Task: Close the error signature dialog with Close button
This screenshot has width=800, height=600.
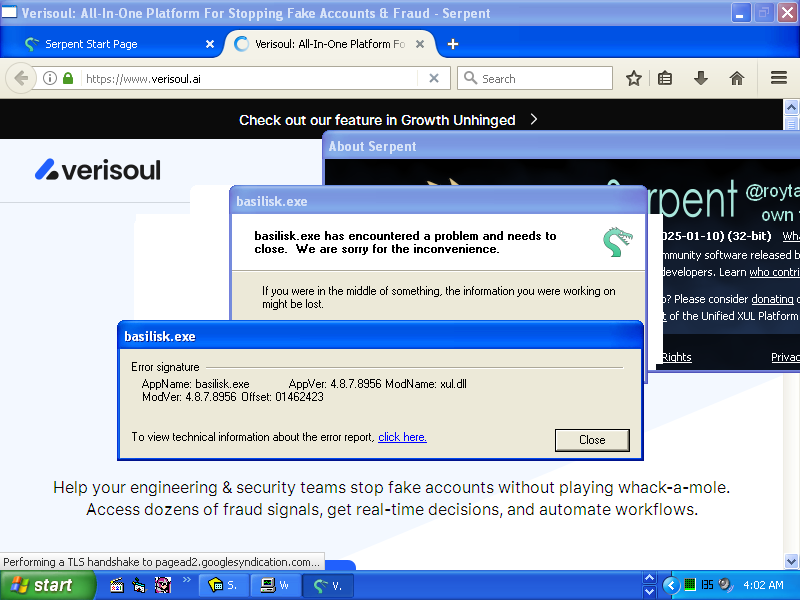Action: [x=592, y=440]
